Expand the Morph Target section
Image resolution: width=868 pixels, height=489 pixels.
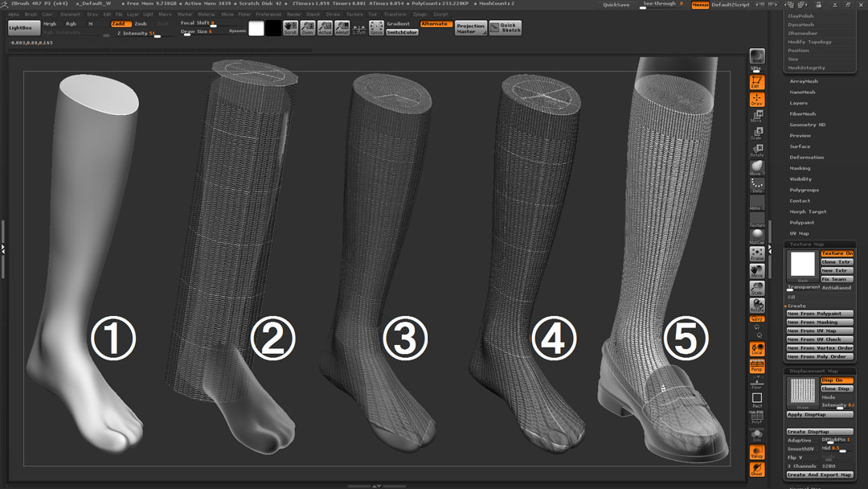click(808, 212)
